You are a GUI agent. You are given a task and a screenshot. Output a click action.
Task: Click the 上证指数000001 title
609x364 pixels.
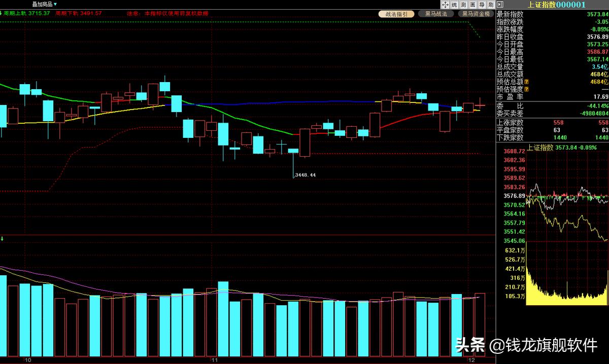click(x=557, y=5)
